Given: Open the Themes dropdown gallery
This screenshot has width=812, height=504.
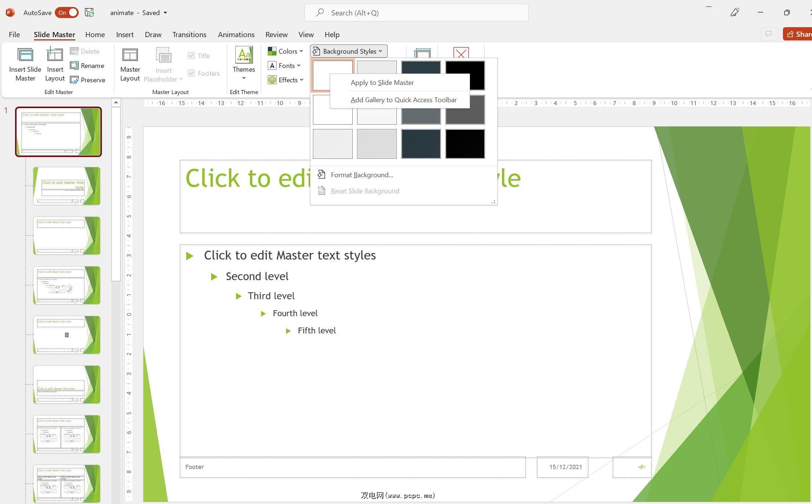Looking at the screenshot, I should pyautogui.click(x=243, y=78).
